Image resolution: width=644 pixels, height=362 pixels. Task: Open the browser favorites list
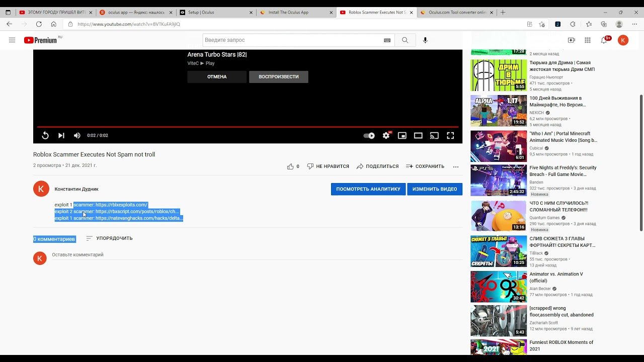click(x=589, y=24)
